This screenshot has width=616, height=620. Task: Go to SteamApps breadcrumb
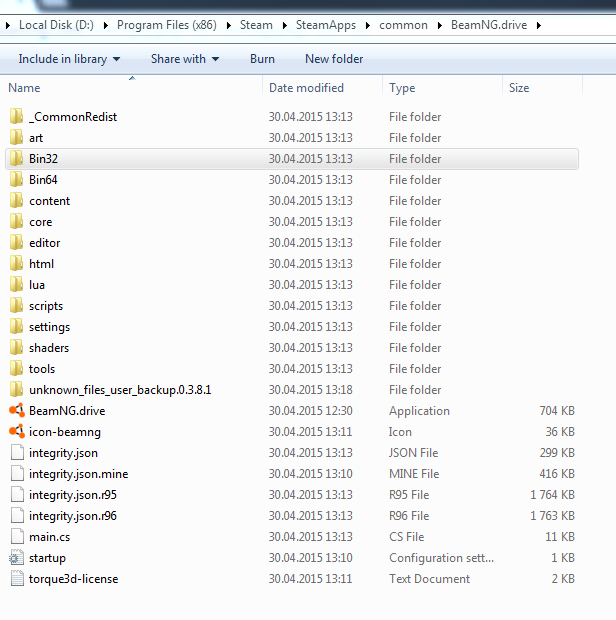click(326, 25)
